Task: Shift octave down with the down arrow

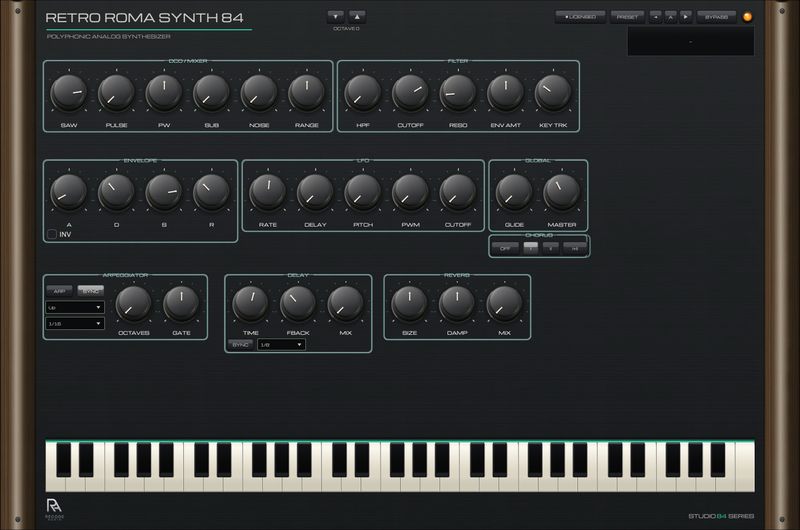Action: (x=335, y=17)
